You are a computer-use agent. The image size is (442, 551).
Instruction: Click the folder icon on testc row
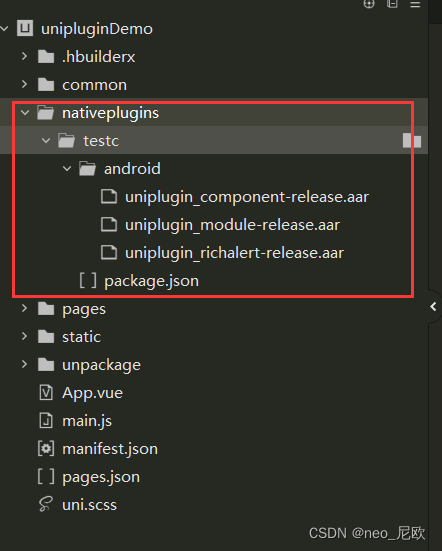pyautogui.click(x=66, y=141)
